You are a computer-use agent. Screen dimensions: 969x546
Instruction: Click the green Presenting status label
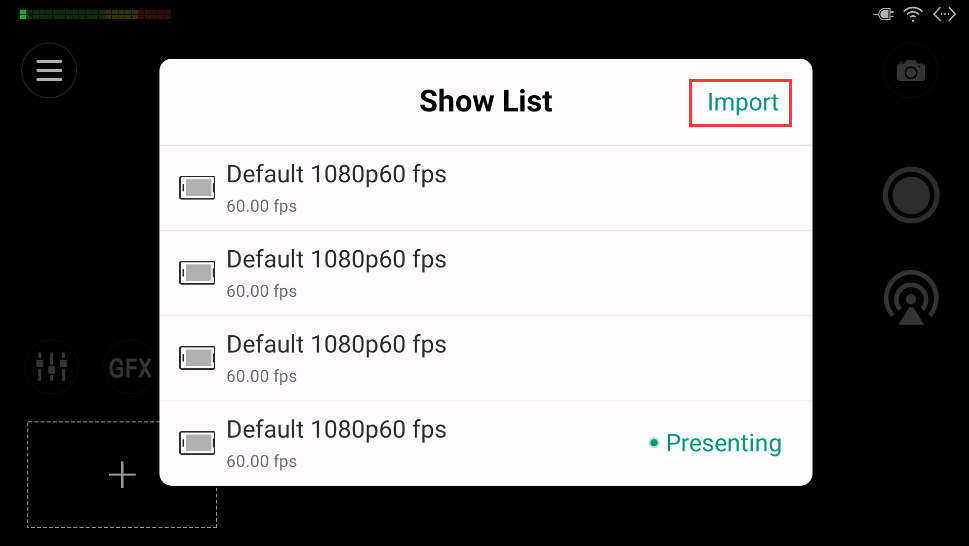click(723, 443)
